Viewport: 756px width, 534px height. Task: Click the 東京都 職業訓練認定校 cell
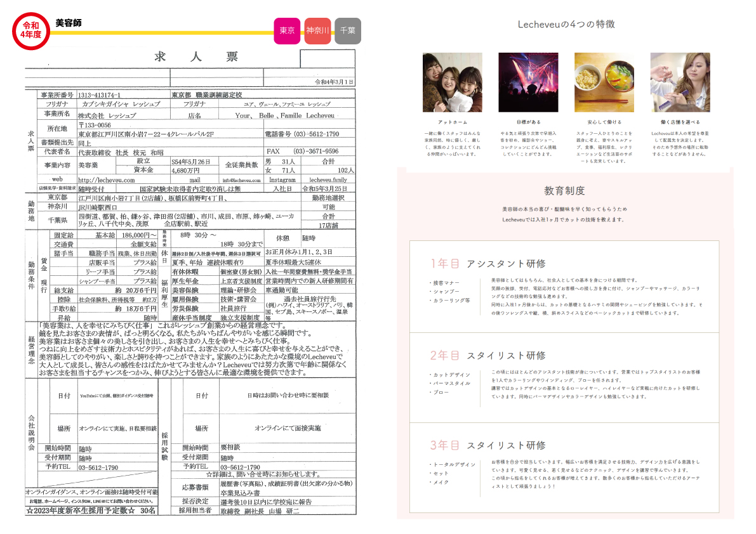[207, 95]
